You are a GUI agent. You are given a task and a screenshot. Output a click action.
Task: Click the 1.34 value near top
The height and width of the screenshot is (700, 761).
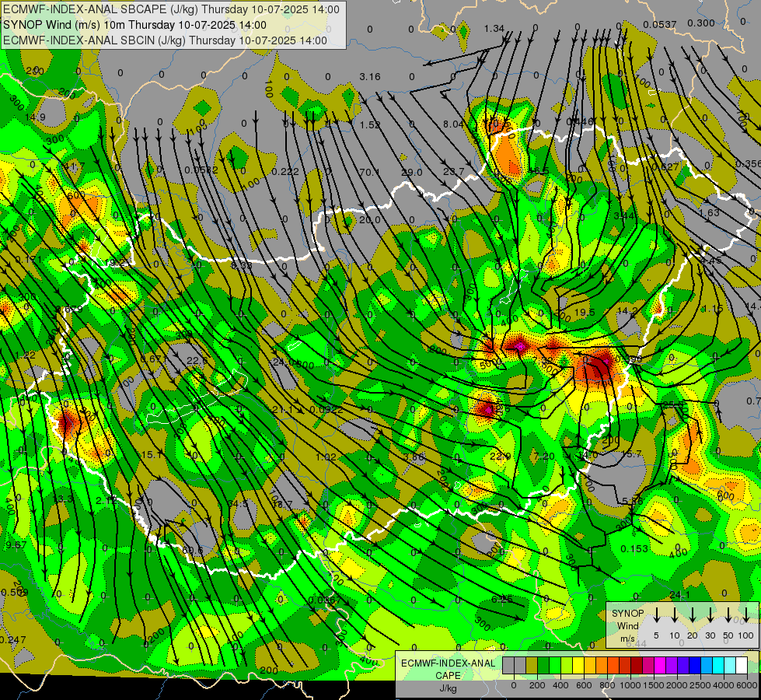[x=494, y=29]
